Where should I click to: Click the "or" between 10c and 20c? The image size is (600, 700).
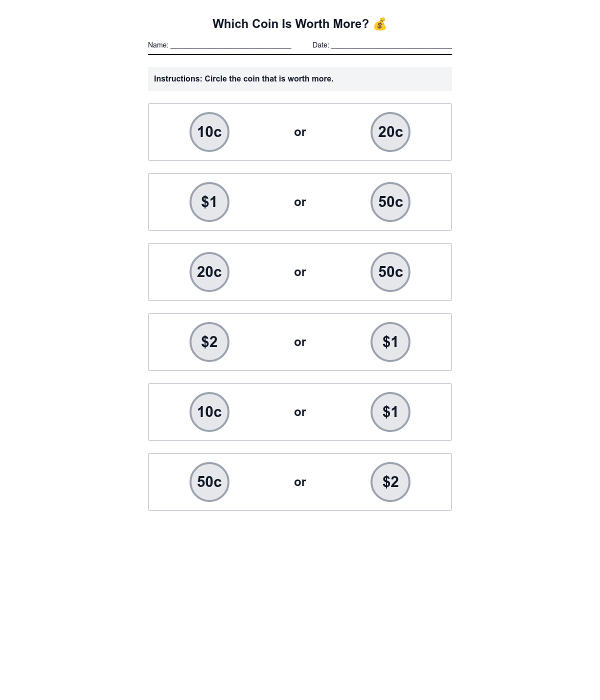click(300, 132)
